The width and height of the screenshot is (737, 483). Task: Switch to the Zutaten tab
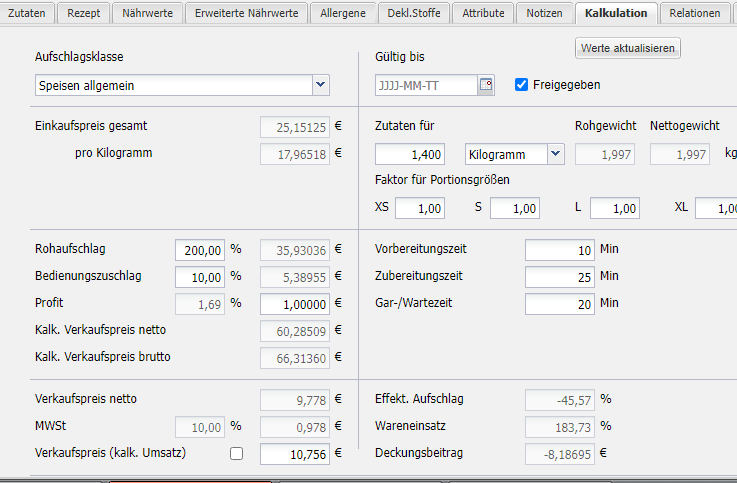tap(26, 13)
